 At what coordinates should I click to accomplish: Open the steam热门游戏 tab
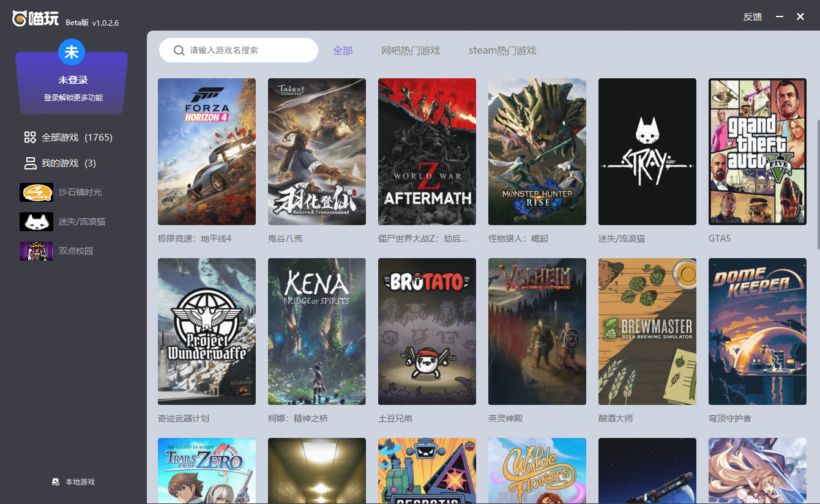coord(502,51)
